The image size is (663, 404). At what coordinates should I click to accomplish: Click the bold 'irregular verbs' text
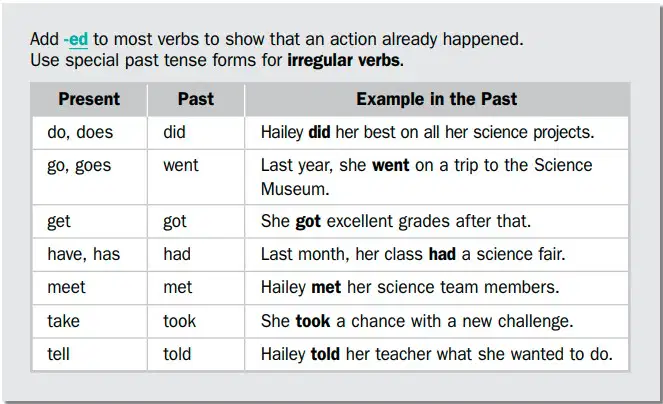pos(345,60)
